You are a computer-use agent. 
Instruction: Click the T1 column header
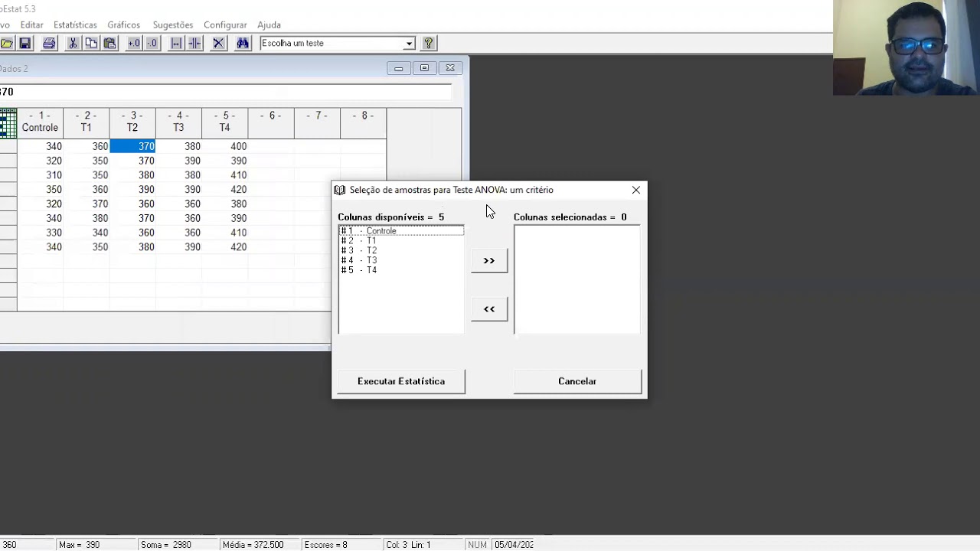pyautogui.click(x=86, y=122)
